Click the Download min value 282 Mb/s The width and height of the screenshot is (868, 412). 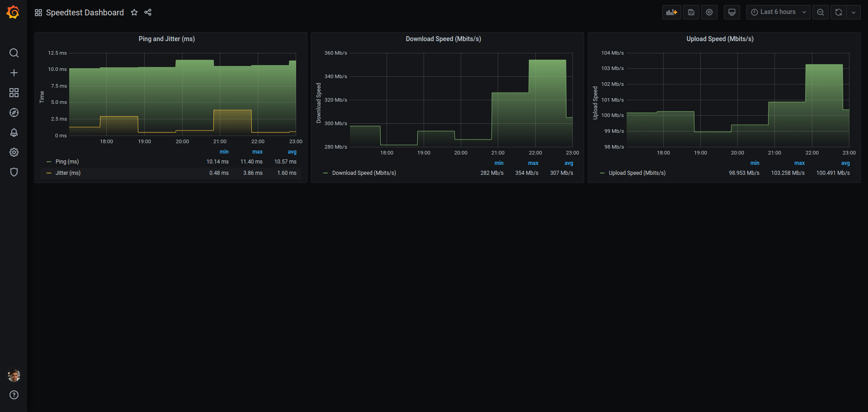492,173
